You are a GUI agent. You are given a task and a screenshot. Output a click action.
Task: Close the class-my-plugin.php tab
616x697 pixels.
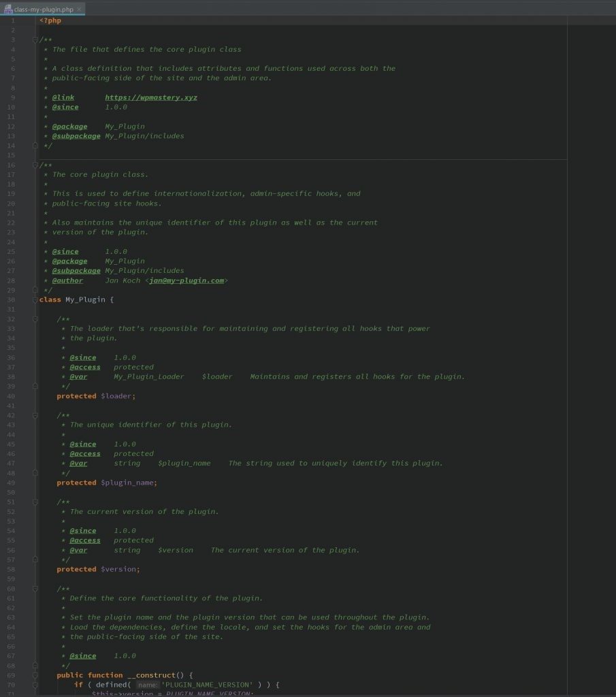click(79, 9)
